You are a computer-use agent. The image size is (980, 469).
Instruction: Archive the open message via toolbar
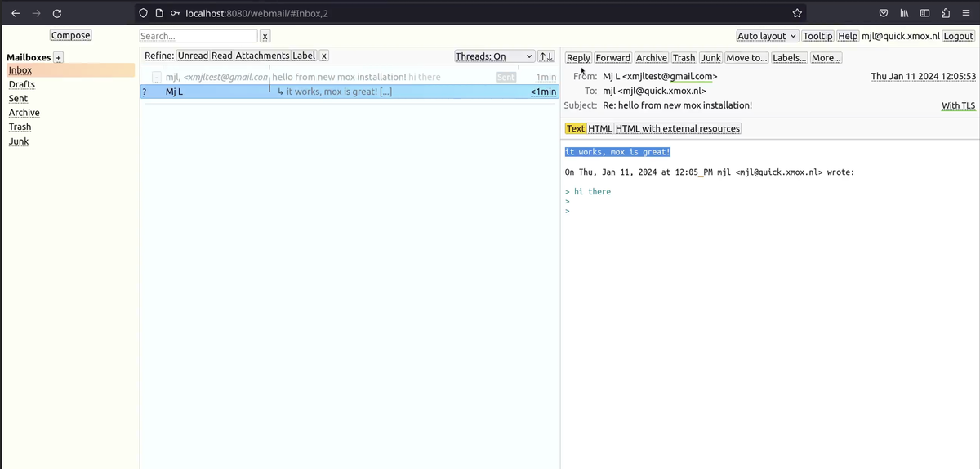[x=652, y=57]
